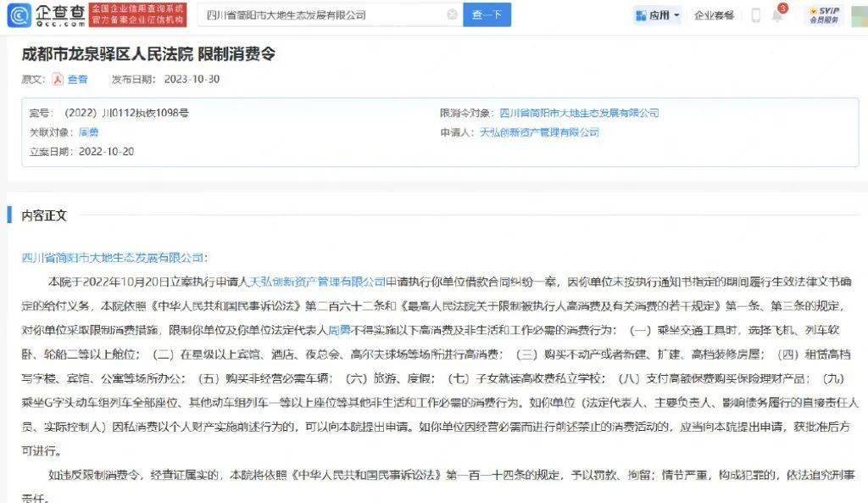The height and width of the screenshot is (503, 868).
Task: Select the 发布日期 2023-10-30 value
Action: (192, 79)
